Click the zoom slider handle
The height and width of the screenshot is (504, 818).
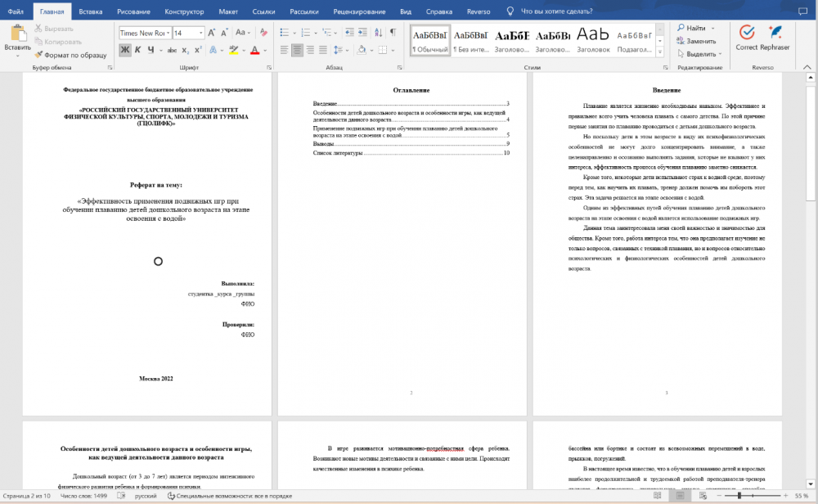click(x=739, y=496)
